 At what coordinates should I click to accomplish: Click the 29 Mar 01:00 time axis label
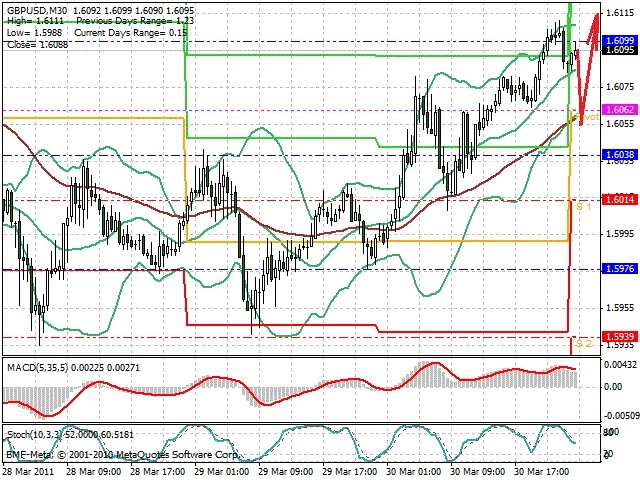coord(222,471)
